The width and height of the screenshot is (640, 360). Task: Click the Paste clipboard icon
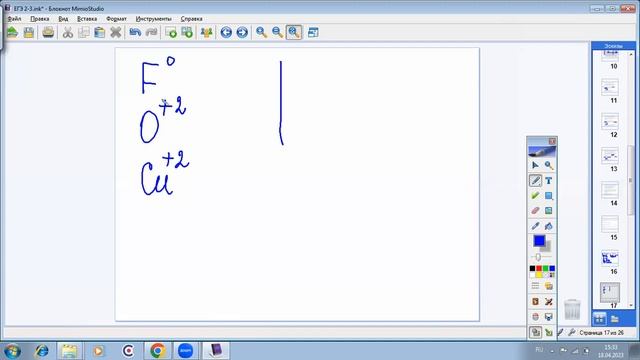pyautogui.click(x=100, y=32)
